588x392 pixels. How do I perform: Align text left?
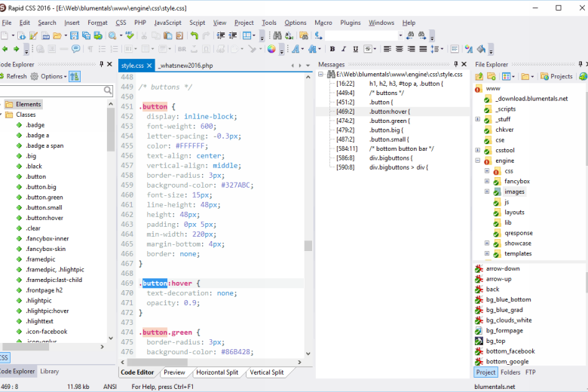click(387, 49)
